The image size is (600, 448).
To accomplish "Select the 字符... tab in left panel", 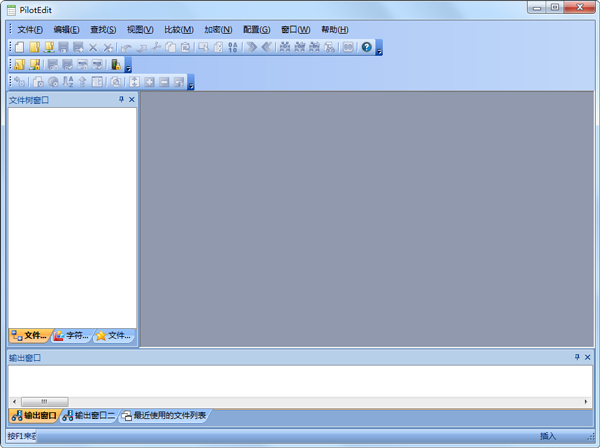I will (x=71, y=336).
